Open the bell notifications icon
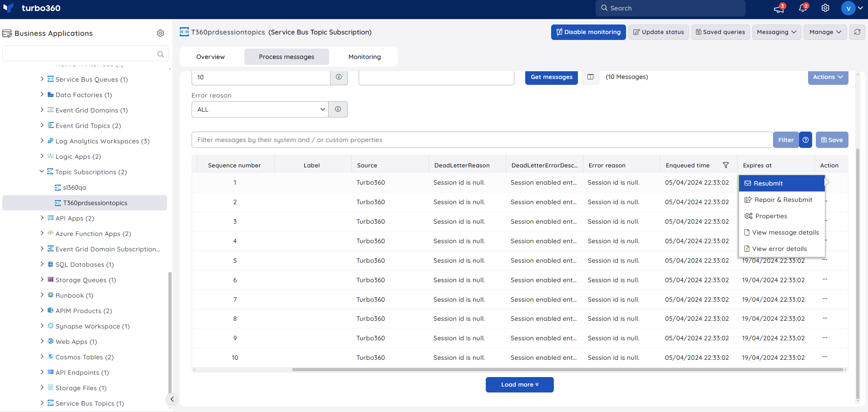Screen dimensions: 868x412 [x=803, y=8]
